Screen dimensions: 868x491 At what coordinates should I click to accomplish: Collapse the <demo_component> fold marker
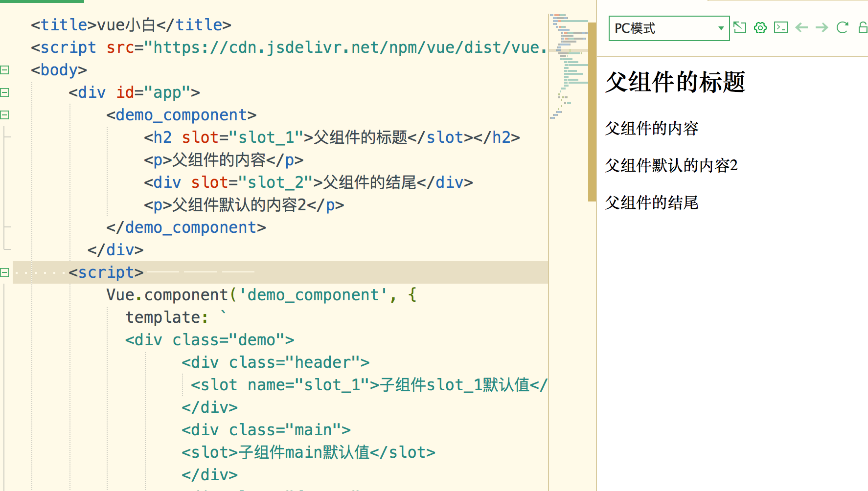click(x=5, y=115)
